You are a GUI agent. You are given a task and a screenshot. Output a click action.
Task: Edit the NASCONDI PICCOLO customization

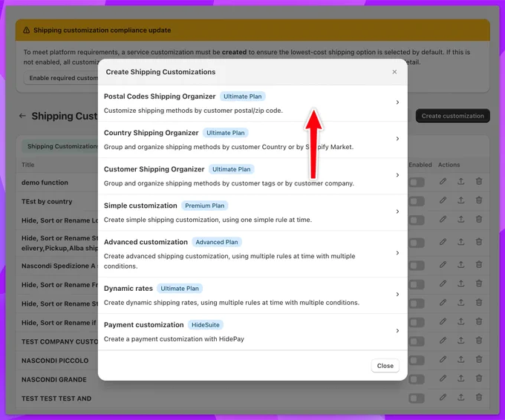pos(443,359)
